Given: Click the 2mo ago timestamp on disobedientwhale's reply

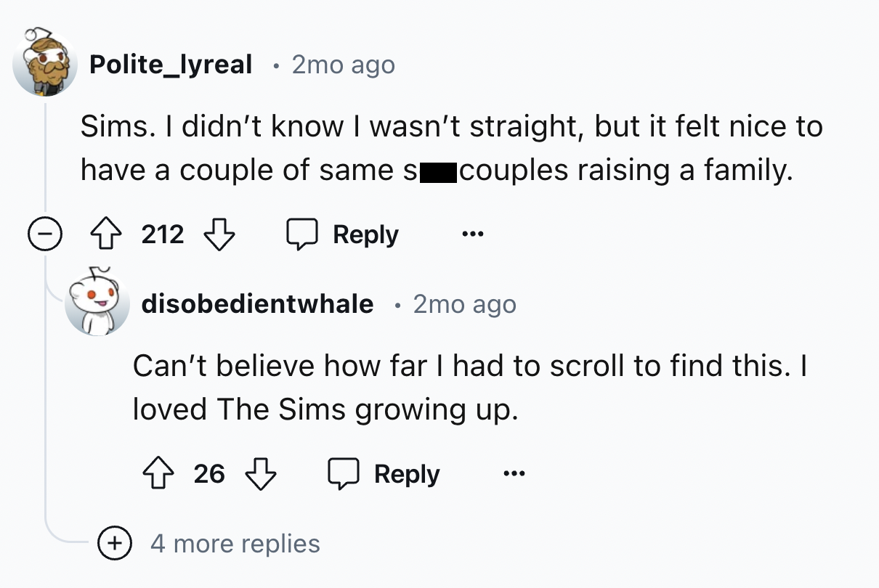Looking at the screenshot, I should [465, 303].
